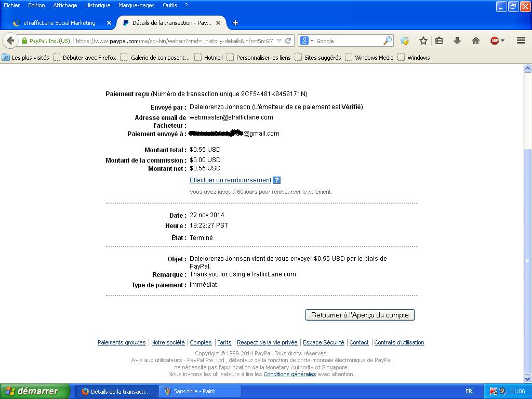
Task: Open Contact footer link
Action: 359,342
